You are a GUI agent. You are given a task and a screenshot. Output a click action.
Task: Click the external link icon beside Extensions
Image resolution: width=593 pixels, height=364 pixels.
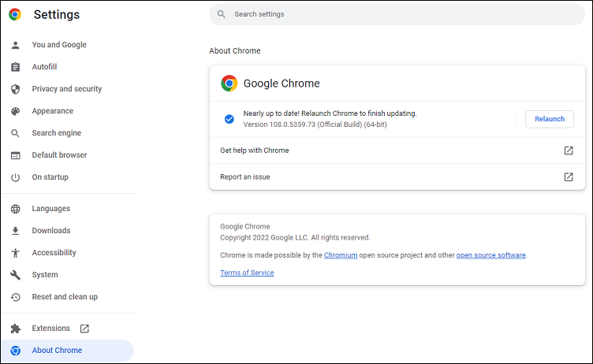[84, 329]
